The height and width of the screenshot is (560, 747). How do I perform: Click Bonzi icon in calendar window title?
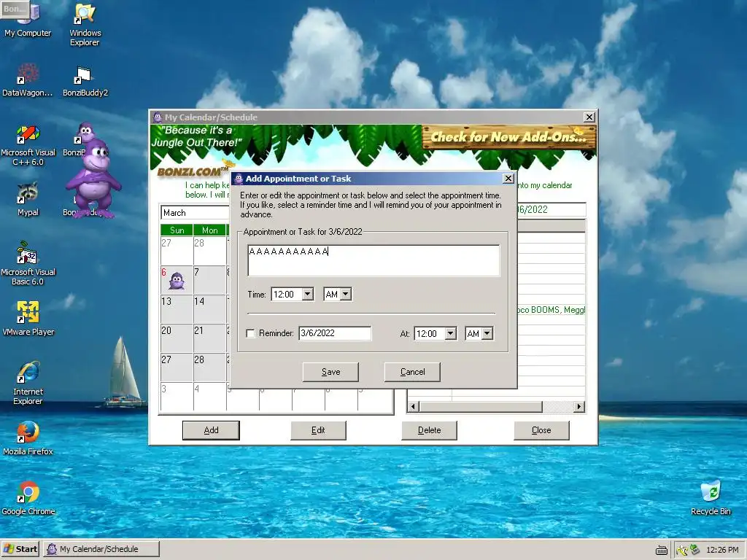coord(158,117)
